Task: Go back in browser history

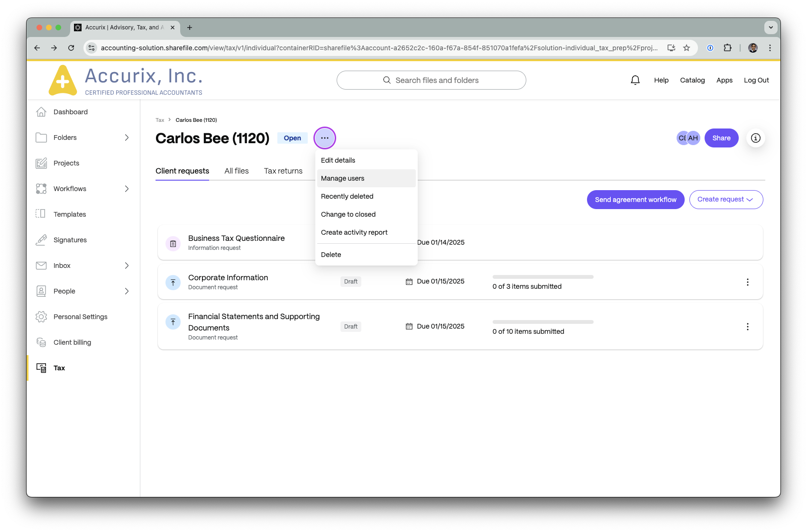Action: tap(37, 48)
